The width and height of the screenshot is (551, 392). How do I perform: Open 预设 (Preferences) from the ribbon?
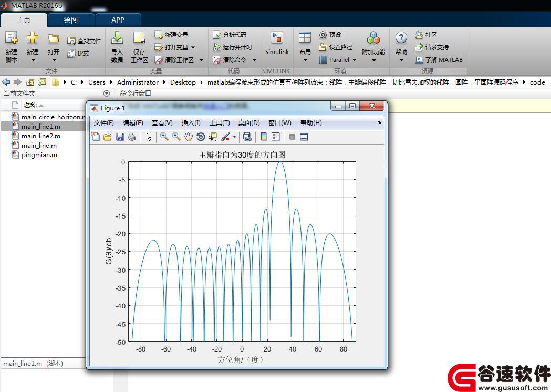(330, 35)
